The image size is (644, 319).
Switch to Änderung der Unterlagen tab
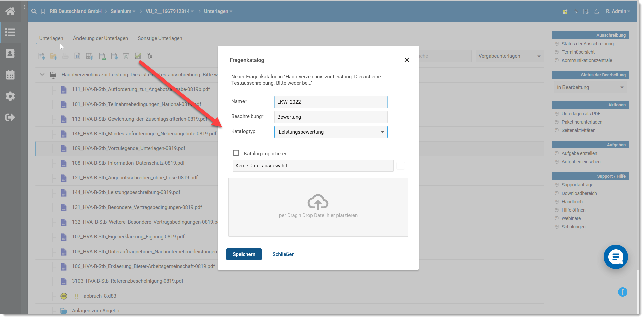pyautogui.click(x=101, y=38)
